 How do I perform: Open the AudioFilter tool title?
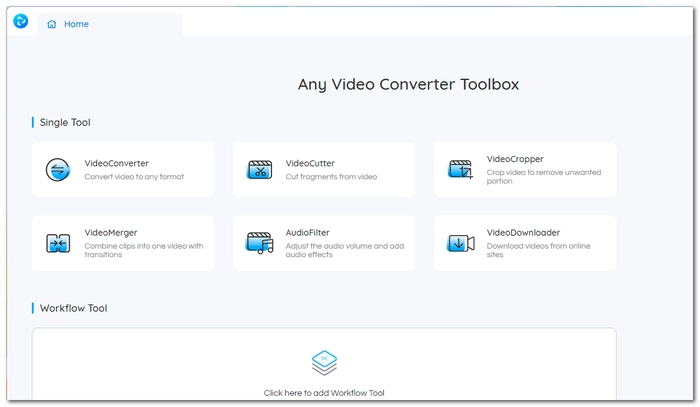[308, 233]
